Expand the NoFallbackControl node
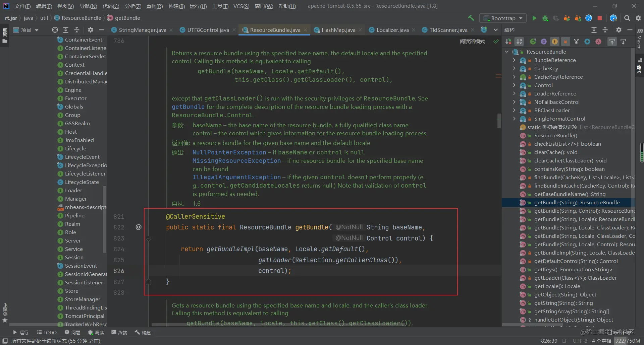644x345 pixels. point(514,102)
